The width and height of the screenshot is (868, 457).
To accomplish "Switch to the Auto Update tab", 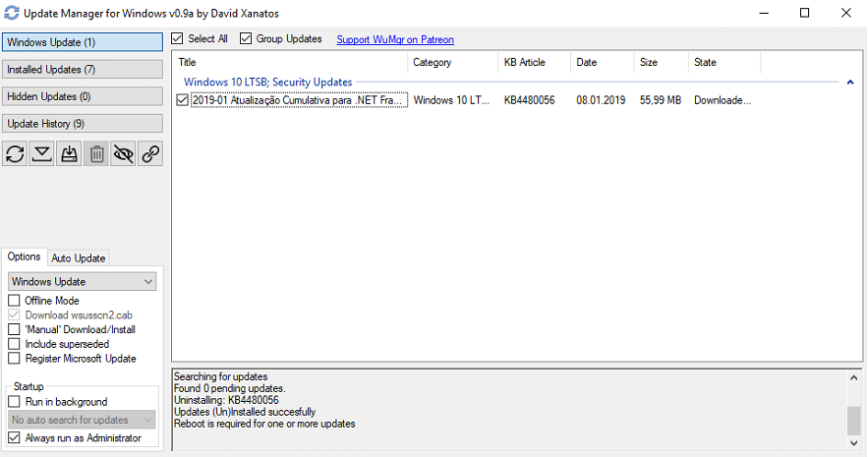I will click(78, 257).
